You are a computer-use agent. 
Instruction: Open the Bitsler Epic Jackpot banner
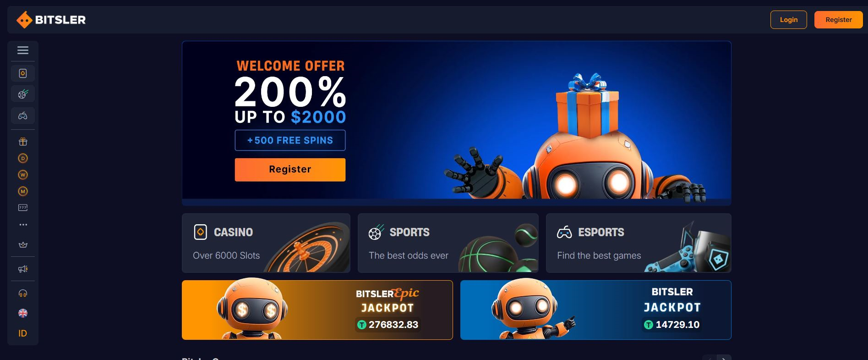coord(317,310)
